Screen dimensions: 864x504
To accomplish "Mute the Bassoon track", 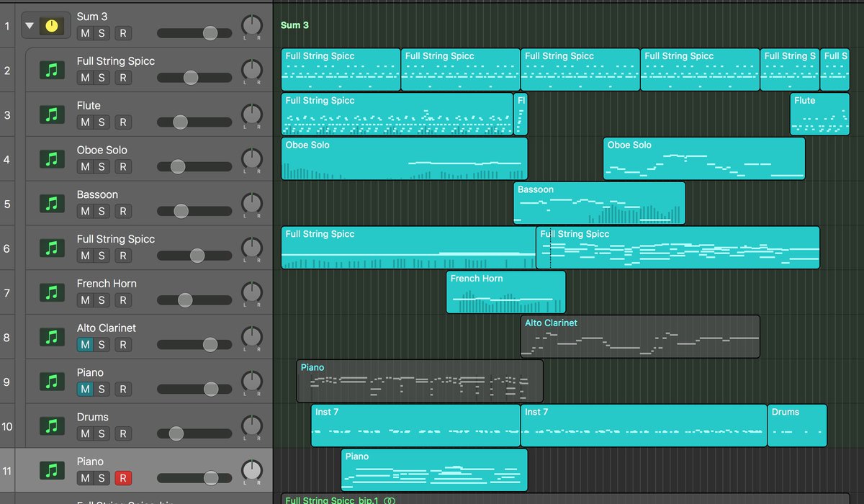I will coord(85,212).
